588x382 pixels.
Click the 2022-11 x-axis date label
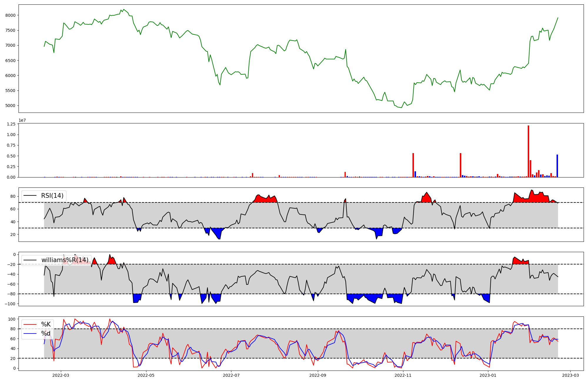pyautogui.click(x=403, y=375)
